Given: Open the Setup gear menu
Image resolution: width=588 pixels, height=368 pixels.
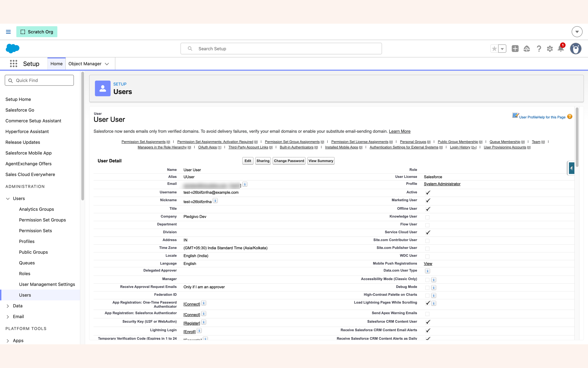Looking at the screenshot, I should pyautogui.click(x=550, y=49).
